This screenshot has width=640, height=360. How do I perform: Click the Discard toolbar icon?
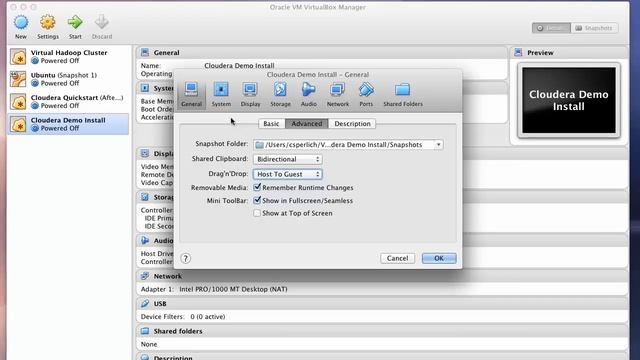(102, 22)
